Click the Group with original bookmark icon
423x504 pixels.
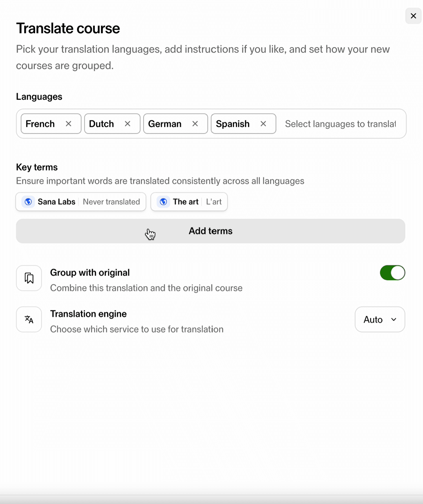point(29,278)
